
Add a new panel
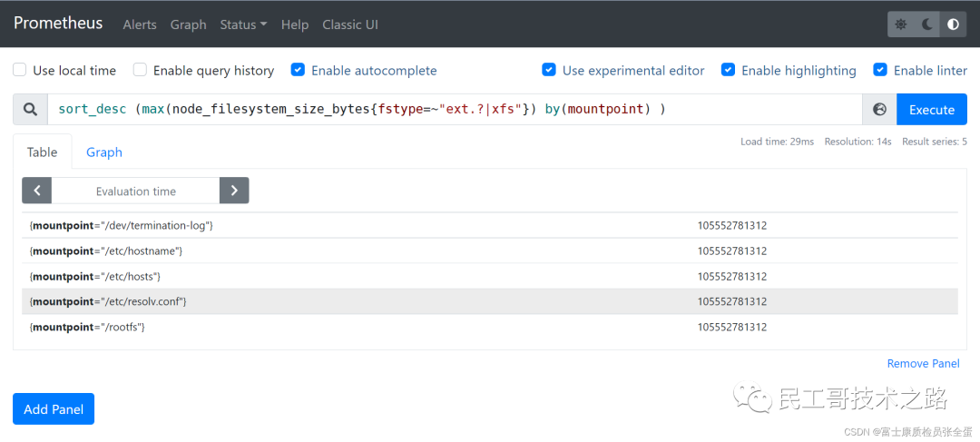click(x=54, y=408)
